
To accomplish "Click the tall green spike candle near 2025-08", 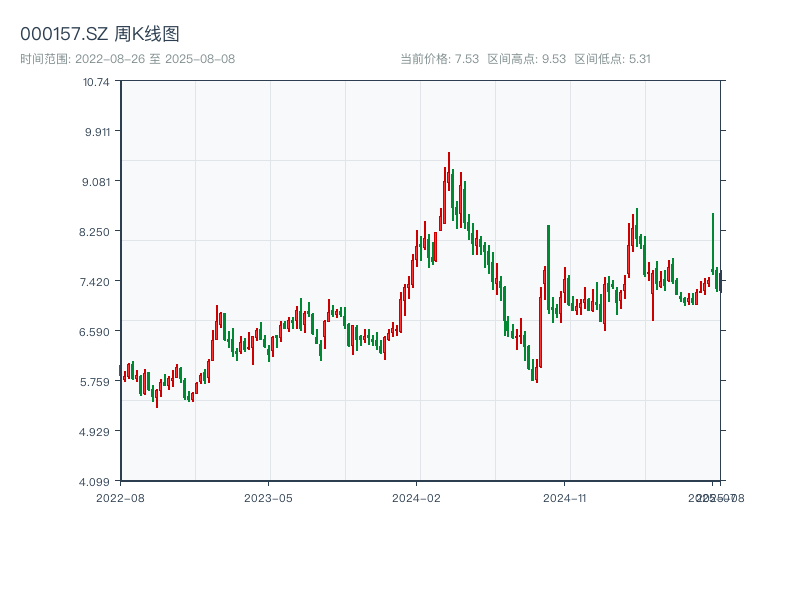I will [x=713, y=242].
